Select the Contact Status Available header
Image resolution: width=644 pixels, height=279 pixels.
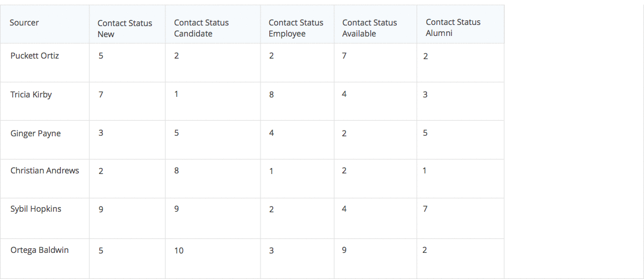tap(370, 28)
